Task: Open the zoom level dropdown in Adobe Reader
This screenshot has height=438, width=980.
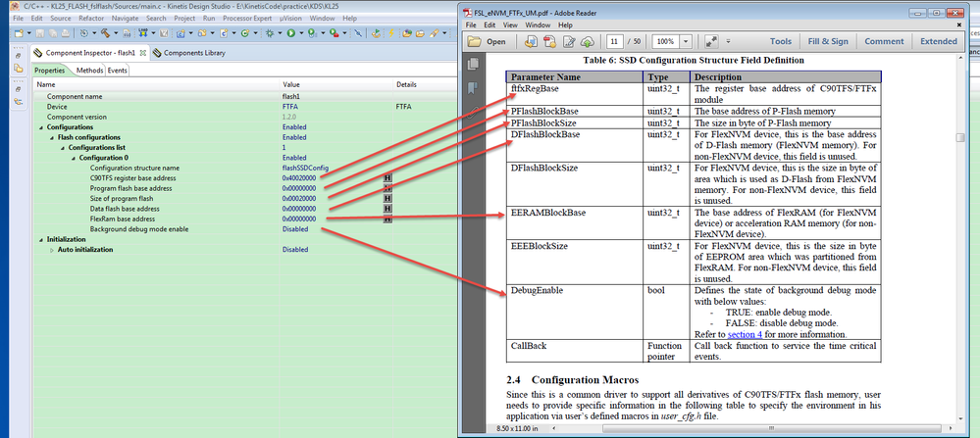Action: point(686,41)
